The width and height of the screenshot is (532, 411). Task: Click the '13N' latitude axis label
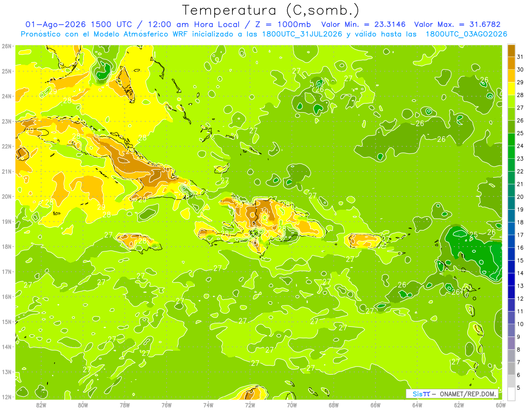click(x=7, y=372)
